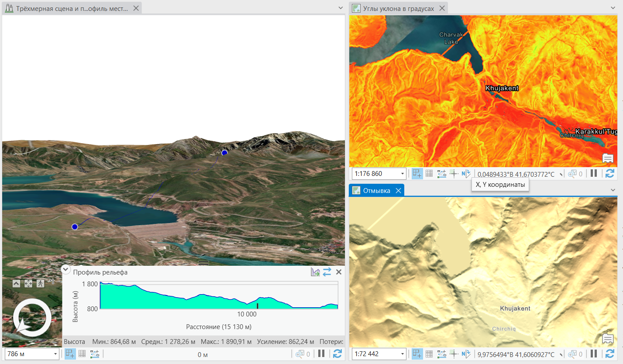The width and height of the screenshot is (623, 364).
Task: Open the 1:176 860 scale dropdown
Action: [402, 174]
